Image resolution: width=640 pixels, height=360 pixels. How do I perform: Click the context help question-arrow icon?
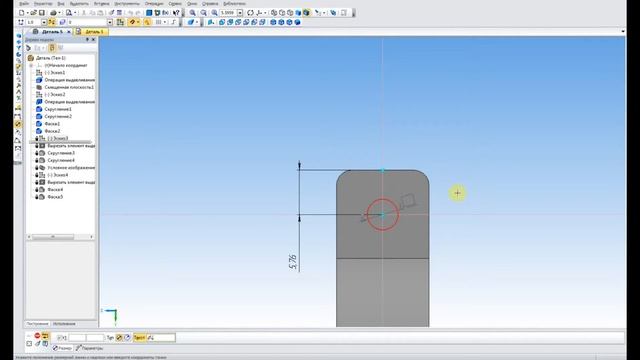click(176, 13)
